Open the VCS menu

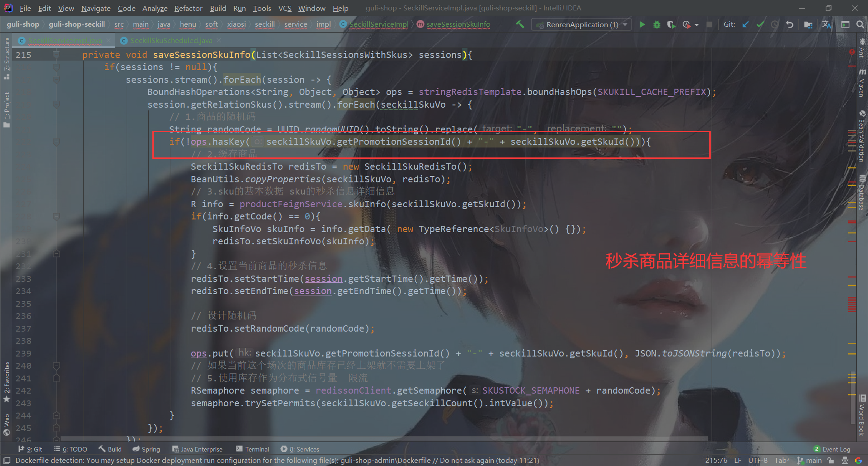coord(285,8)
